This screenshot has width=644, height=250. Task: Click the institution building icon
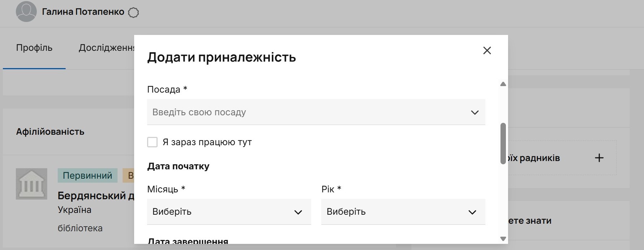coord(31,184)
